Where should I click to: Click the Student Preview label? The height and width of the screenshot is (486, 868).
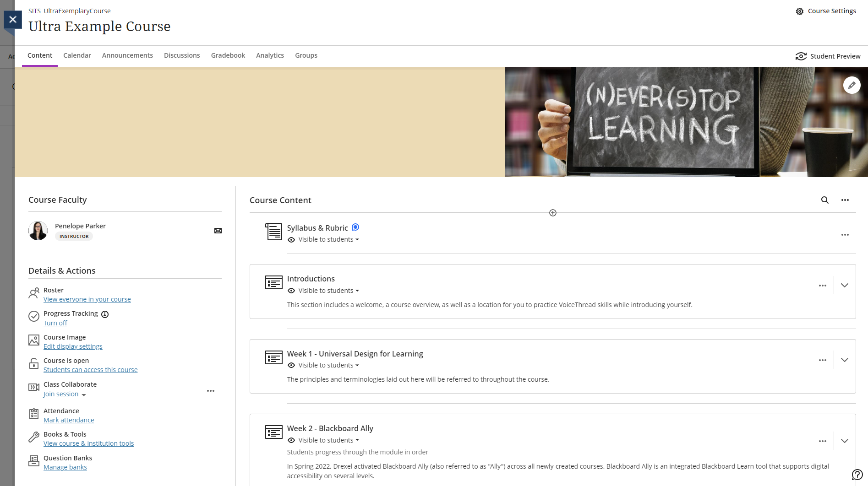[835, 56]
